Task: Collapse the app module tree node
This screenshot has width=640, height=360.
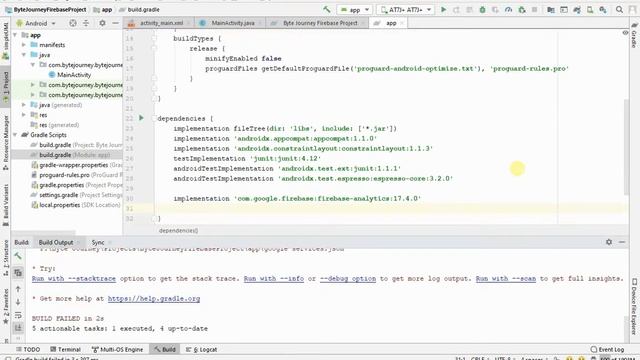Action: (15, 35)
